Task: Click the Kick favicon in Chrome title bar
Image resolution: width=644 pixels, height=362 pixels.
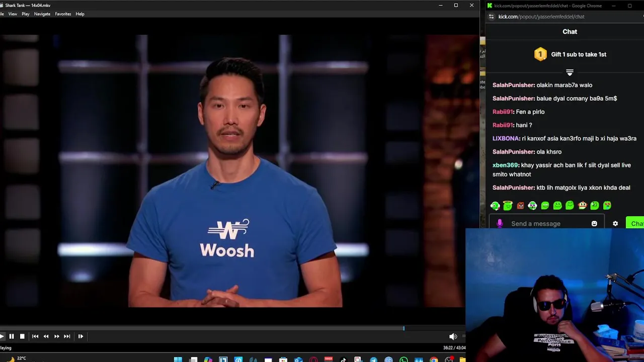Action: click(490, 6)
